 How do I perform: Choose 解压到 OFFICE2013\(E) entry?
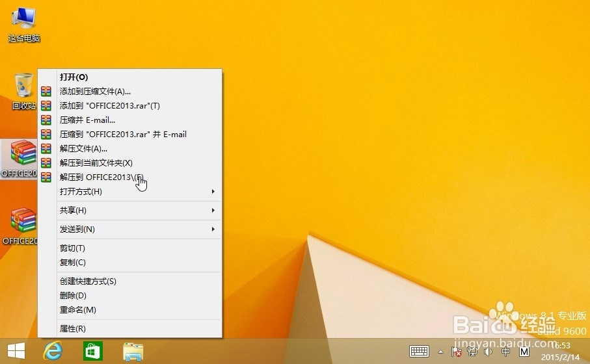130,177
